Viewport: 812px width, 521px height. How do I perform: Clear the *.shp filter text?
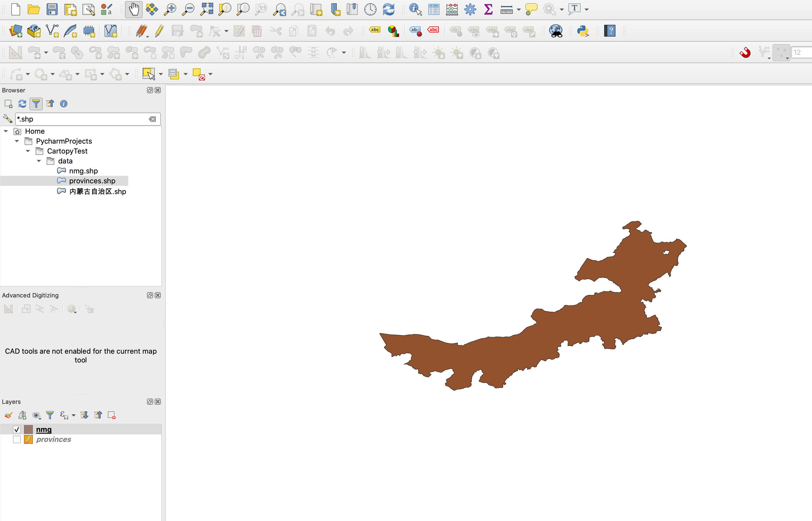[153, 119]
